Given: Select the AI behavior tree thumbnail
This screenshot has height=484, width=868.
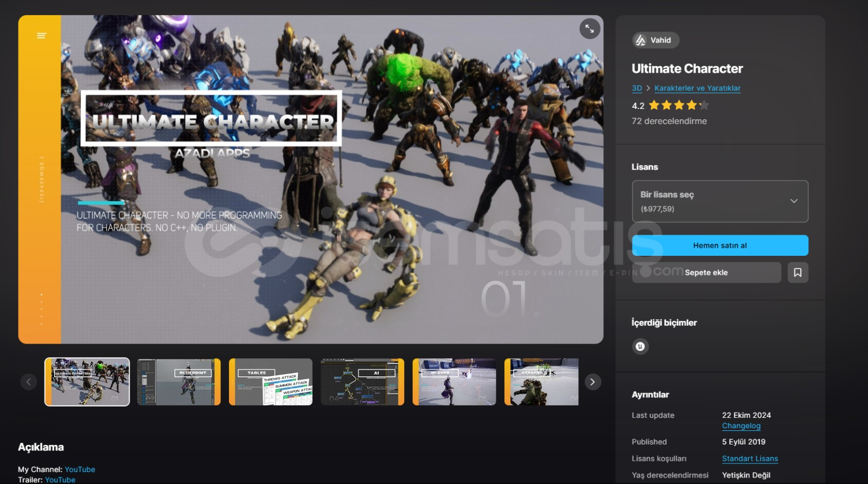Looking at the screenshot, I should click(x=362, y=382).
